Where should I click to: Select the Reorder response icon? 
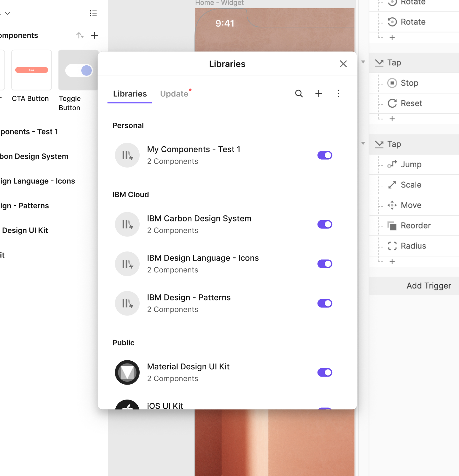coord(392,226)
